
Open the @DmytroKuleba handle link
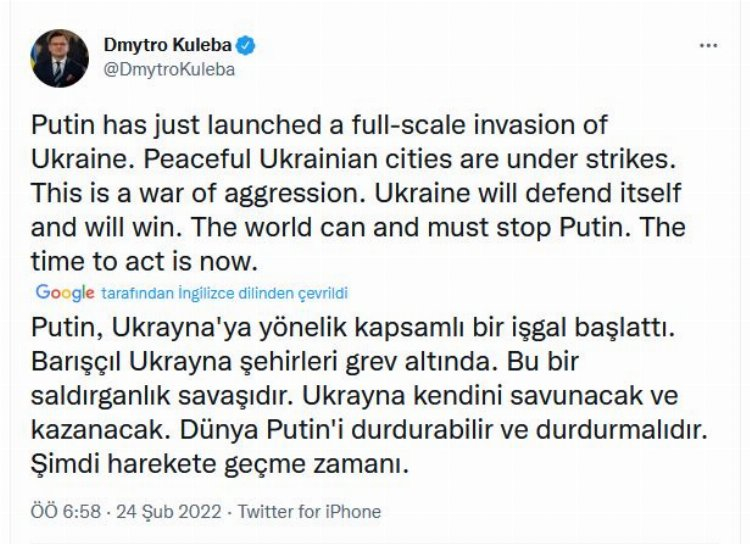[170, 70]
